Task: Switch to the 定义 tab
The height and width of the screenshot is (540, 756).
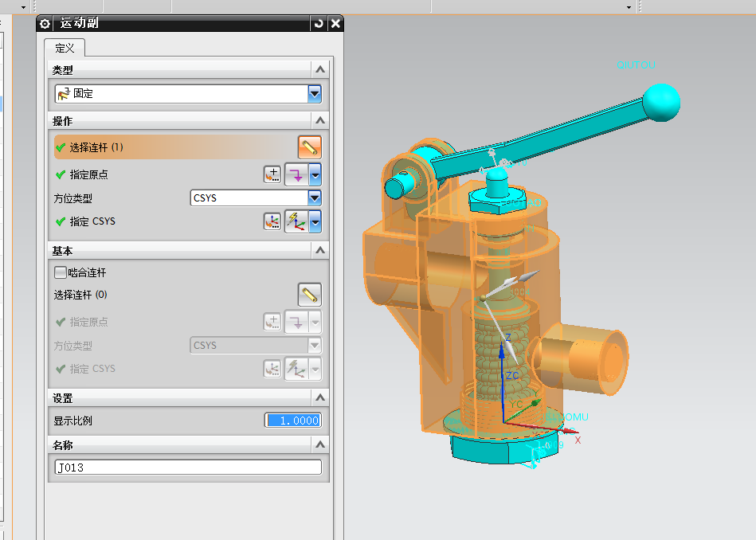Action: coord(65,49)
